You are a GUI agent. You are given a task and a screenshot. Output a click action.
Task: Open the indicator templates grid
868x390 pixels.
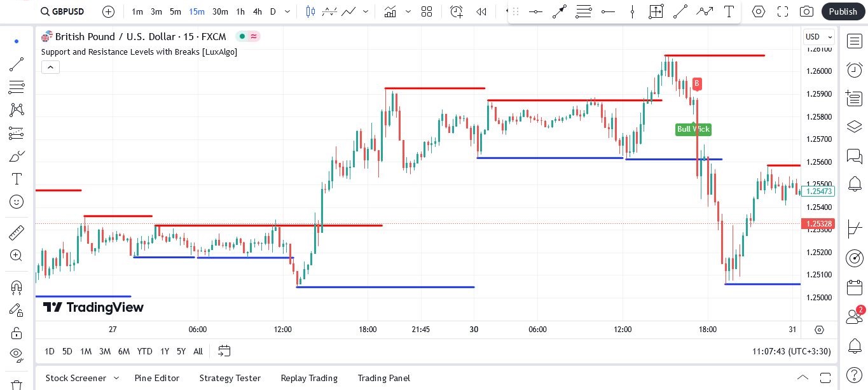(427, 11)
